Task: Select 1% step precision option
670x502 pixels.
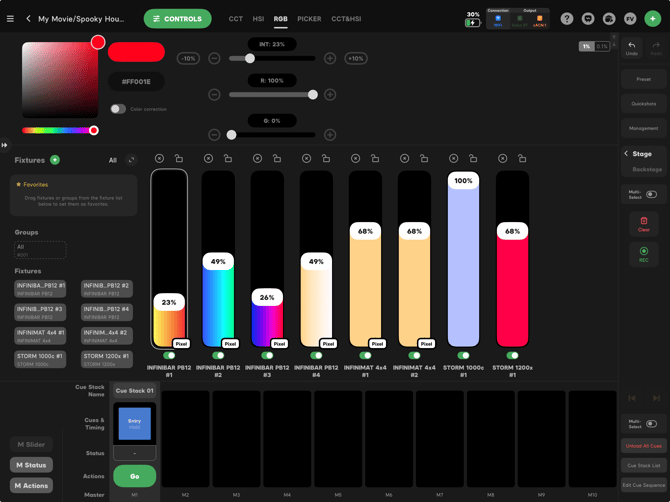Action: (586, 46)
